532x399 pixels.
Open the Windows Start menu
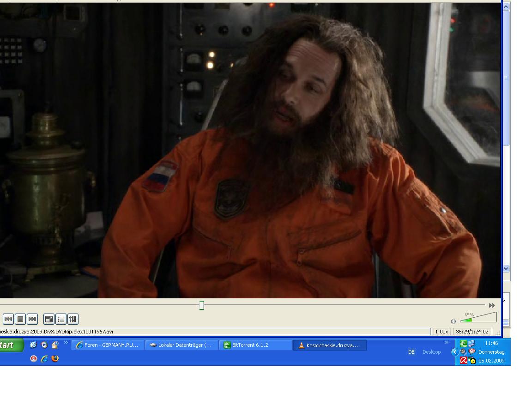11,345
